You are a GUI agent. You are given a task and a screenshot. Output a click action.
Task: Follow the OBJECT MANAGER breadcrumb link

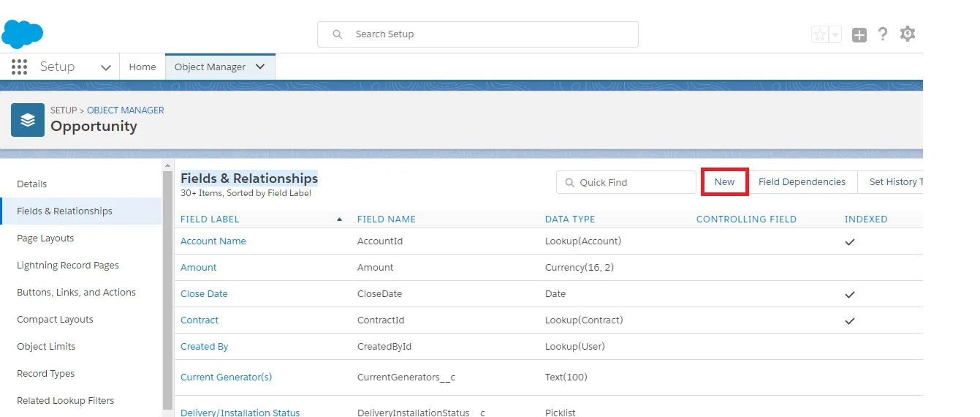(x=126, y=110)
